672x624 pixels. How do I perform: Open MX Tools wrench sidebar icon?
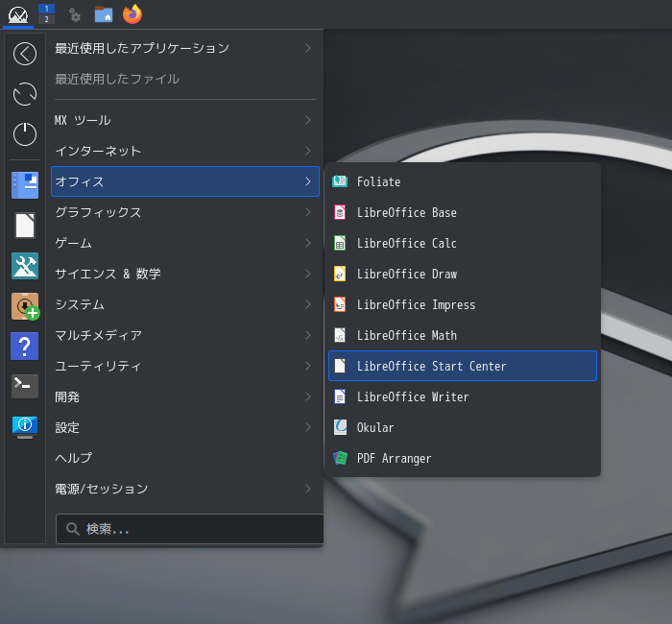(25, 266)
